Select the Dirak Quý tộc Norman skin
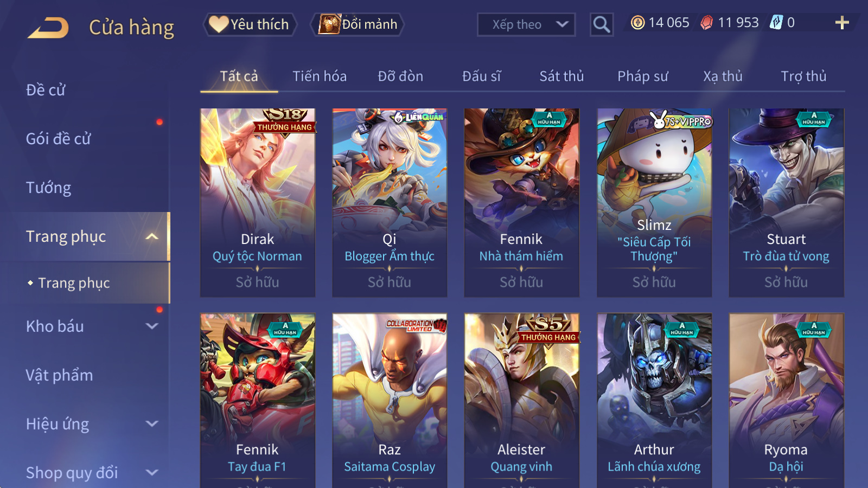Image resolution: width=868 pixels, height=488 pixels. pyautogui.click(x=258, y=202)
